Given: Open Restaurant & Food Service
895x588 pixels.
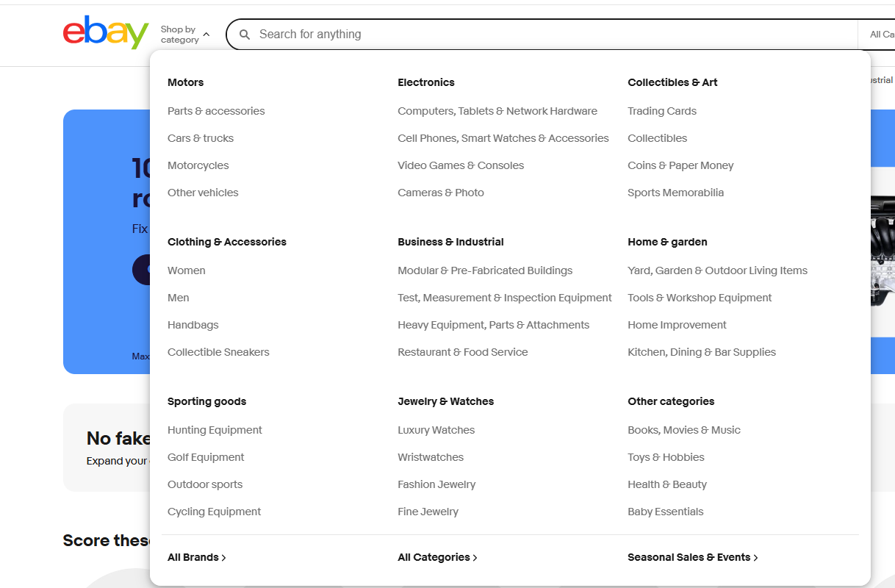Looking at the screenshot, I should (463, 352).
